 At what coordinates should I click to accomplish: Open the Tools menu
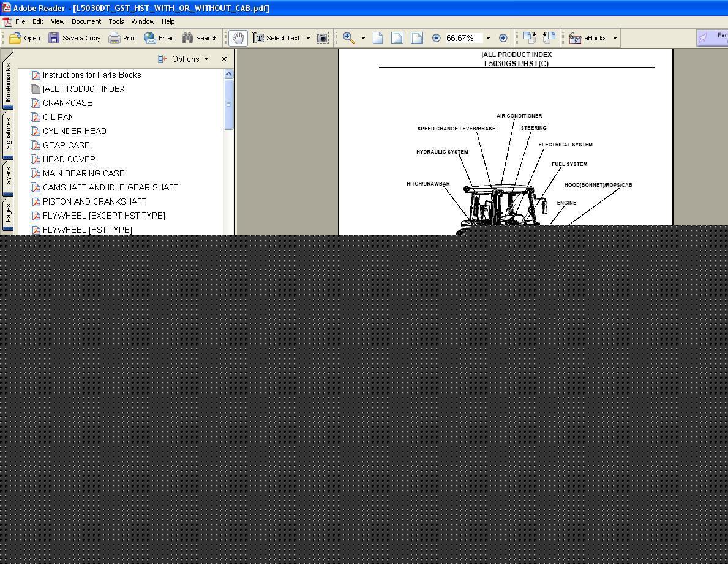(x=116, y=22)
